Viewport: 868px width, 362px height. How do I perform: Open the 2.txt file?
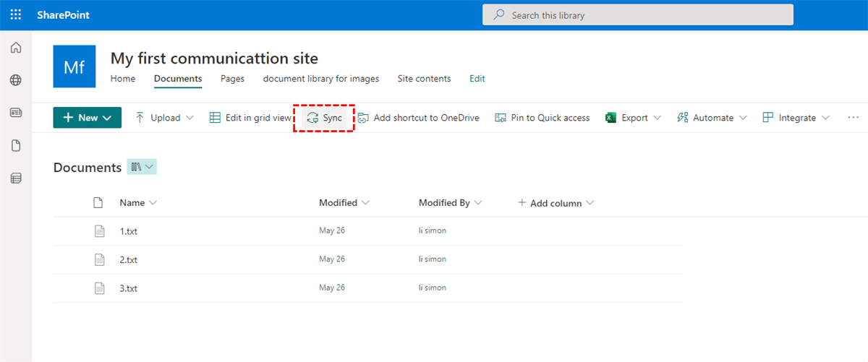pos(129,259)
